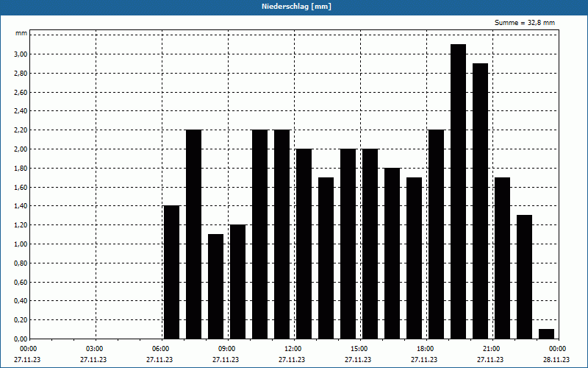The width and height of the screenshot is (588, 368).
Task: Click the 2,80 y-axis value
Action: point(21,73)
